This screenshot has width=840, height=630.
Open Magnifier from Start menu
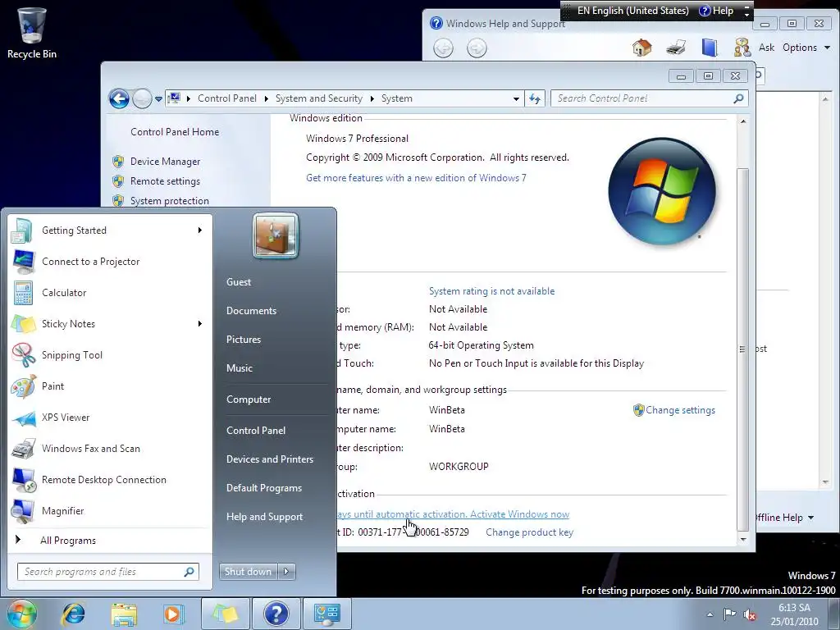pos(110,510)
